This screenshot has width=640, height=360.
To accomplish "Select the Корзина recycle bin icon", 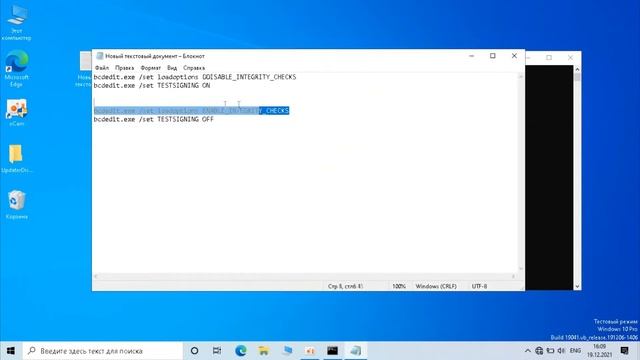I will pos(16,204).
